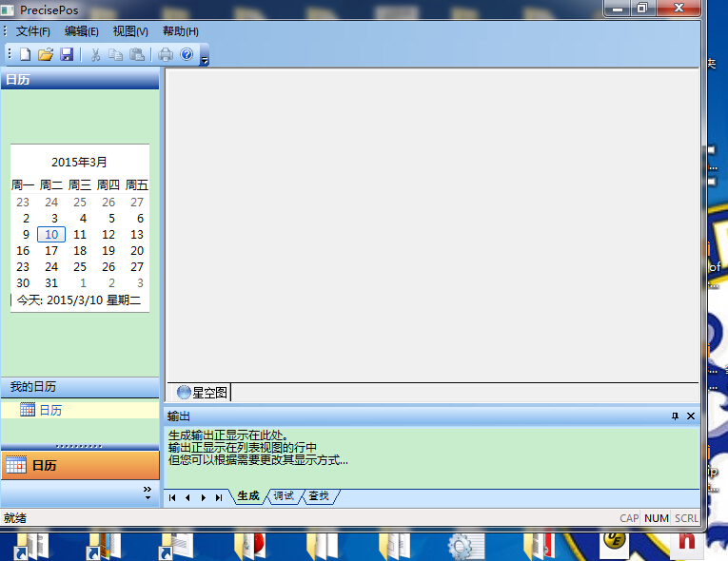Open the 视图(V) menu
728x561 pixels.
coord(130,31)
